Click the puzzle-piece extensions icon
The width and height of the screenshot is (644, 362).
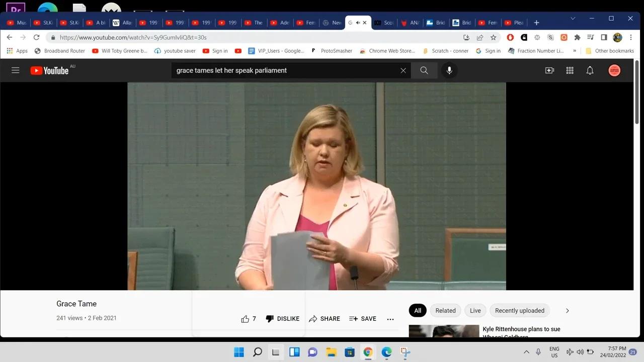pyautogui.click(x=577, y=37)
